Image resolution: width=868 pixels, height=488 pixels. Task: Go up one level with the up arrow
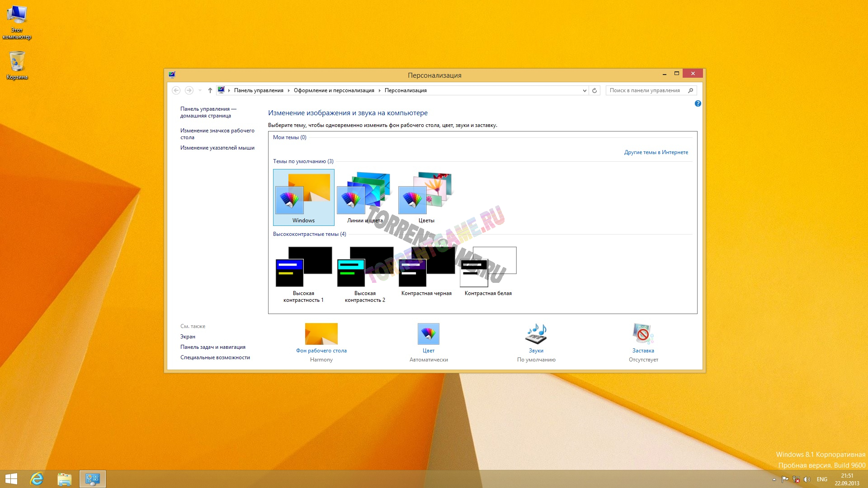[x=210, y=90]
